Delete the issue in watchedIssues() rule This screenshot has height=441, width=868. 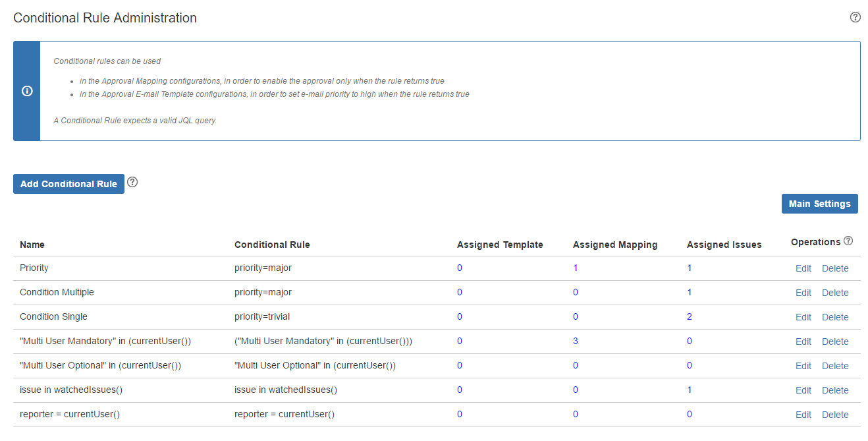[834, 390]
